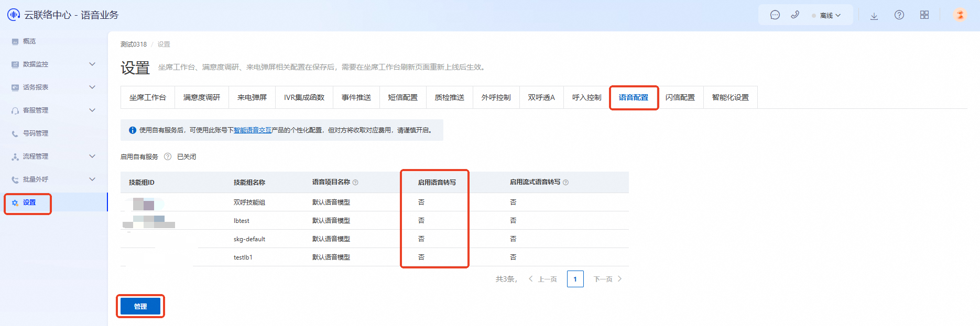980x326 pixels.
Task: Expand the 话务报表 menu chevron
Action: pyautogui.click(x=92, y=87)
